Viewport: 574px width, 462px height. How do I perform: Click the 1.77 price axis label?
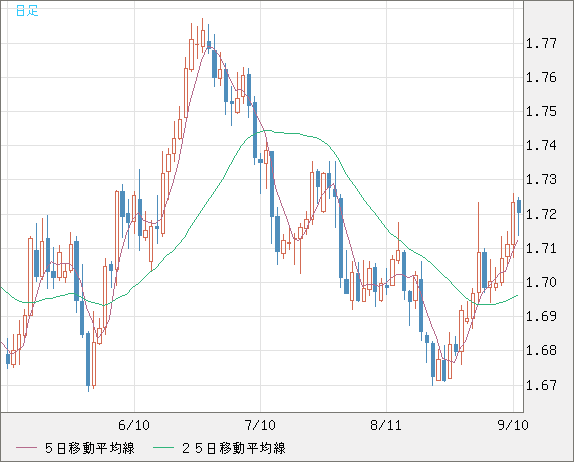click(x=541, y=44)
